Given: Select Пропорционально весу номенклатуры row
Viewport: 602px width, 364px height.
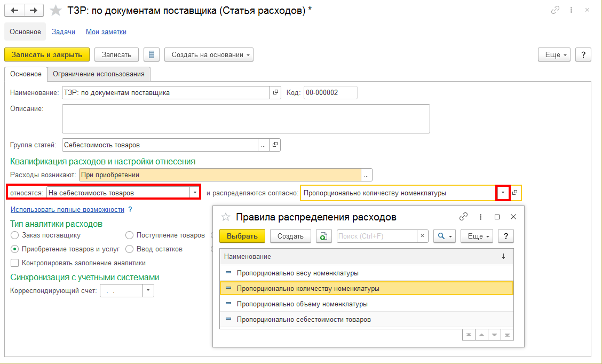Looking at the screenshot, I should [x=297, y=273].
